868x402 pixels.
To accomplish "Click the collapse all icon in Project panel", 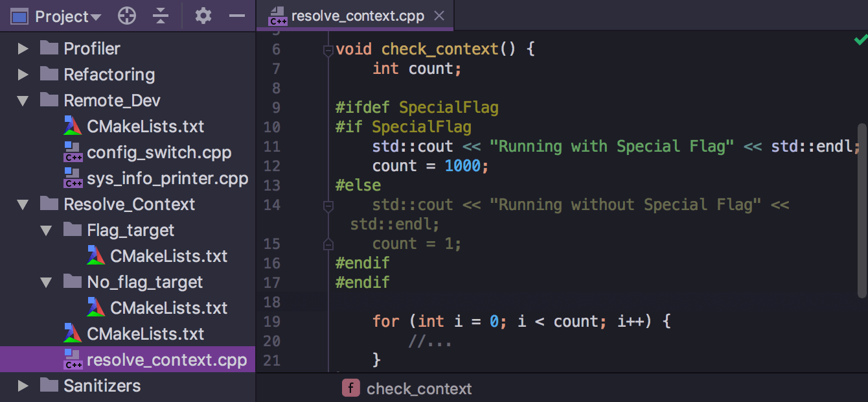I will [x=161, y=16].
